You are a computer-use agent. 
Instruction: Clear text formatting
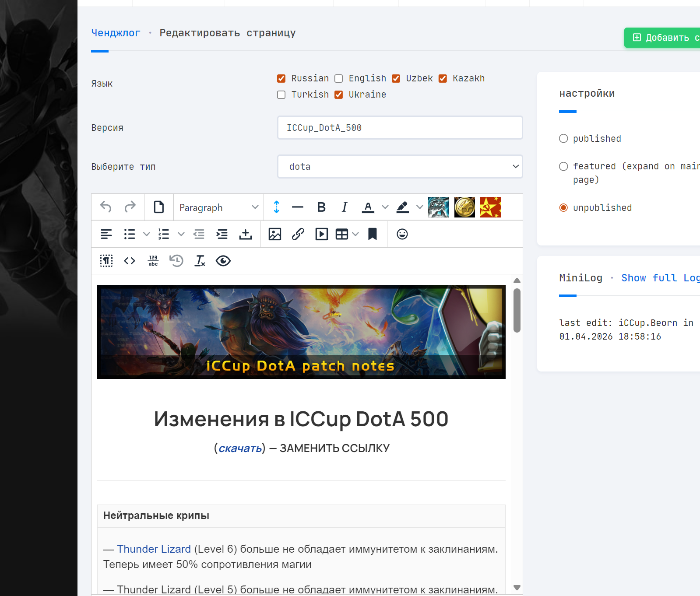tap(200, 261)
